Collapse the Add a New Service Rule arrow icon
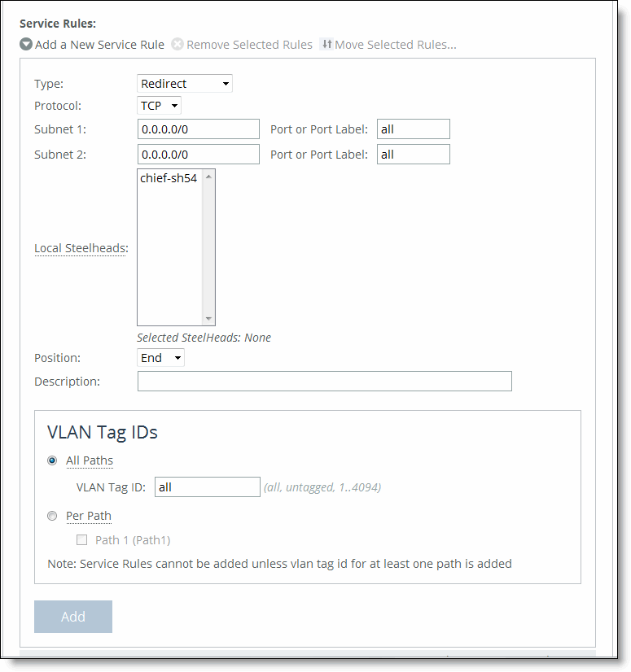 tap(26, 44)
